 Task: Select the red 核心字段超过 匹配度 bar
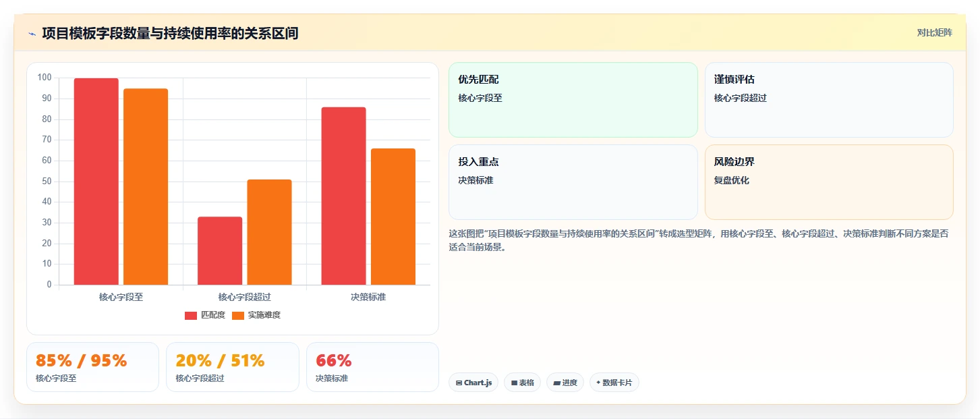pos(220,251)
